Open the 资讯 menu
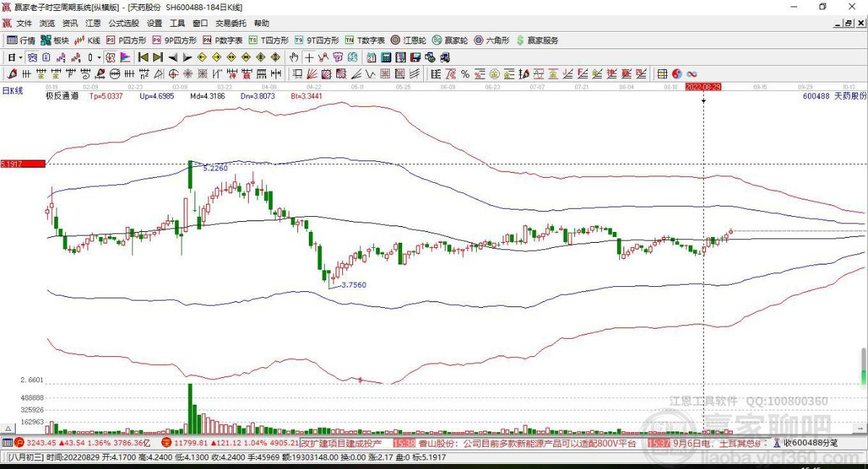This screenshot has width=868, height=469. point(70,24)
